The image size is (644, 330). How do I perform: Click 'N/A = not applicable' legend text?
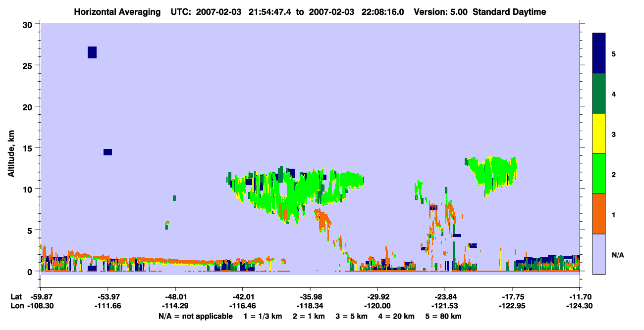click(195, 316)
